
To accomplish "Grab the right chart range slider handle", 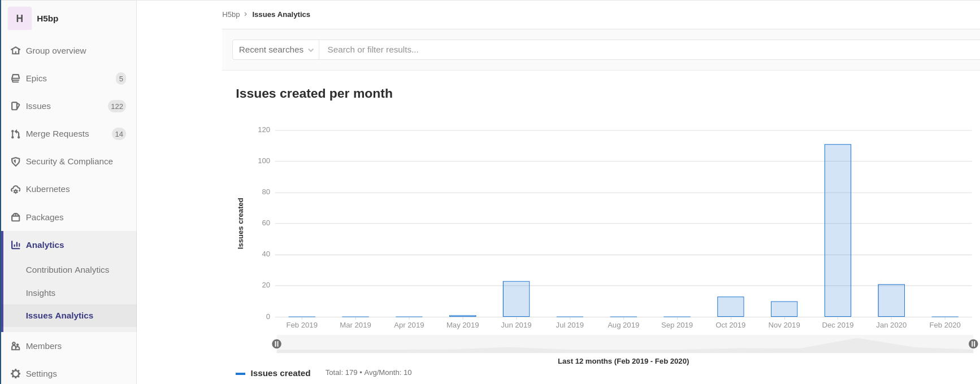I will (973, 344).
